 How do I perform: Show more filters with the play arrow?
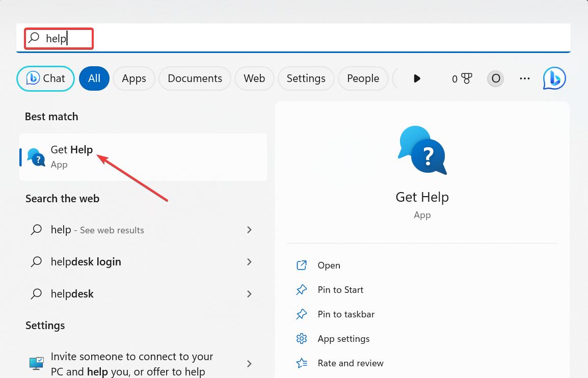(x=417, y=78)
